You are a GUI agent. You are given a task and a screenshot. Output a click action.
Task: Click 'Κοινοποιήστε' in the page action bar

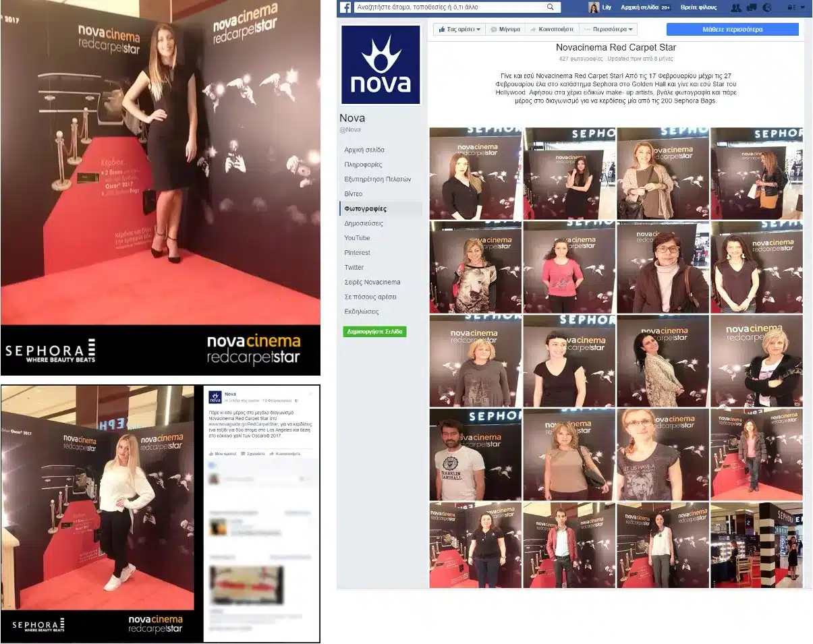click(551, 30)
